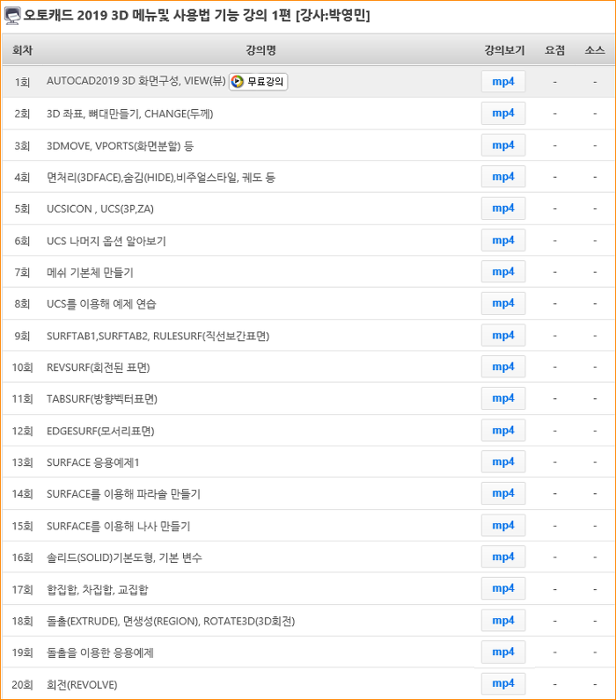Open mp4 for lecture 1회

503,82
